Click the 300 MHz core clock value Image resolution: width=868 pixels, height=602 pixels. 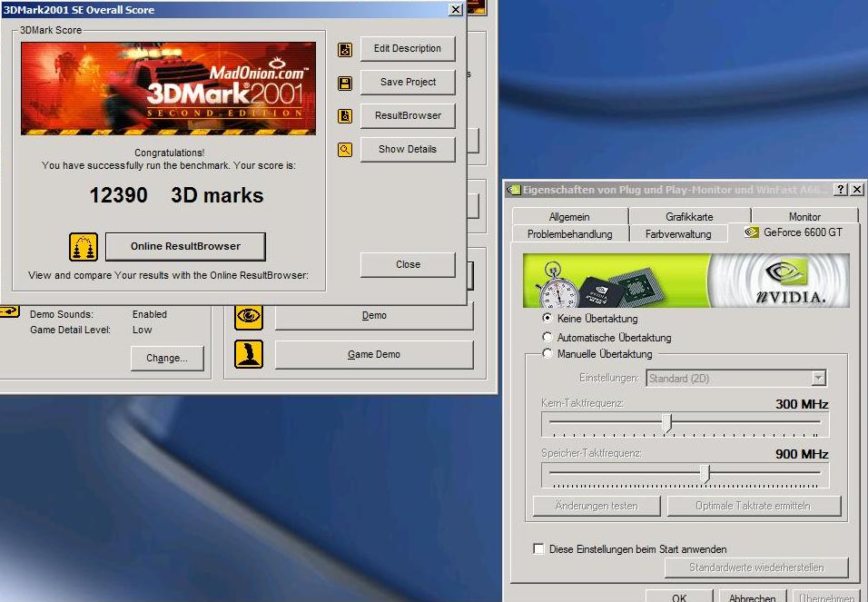click(802, 404)
